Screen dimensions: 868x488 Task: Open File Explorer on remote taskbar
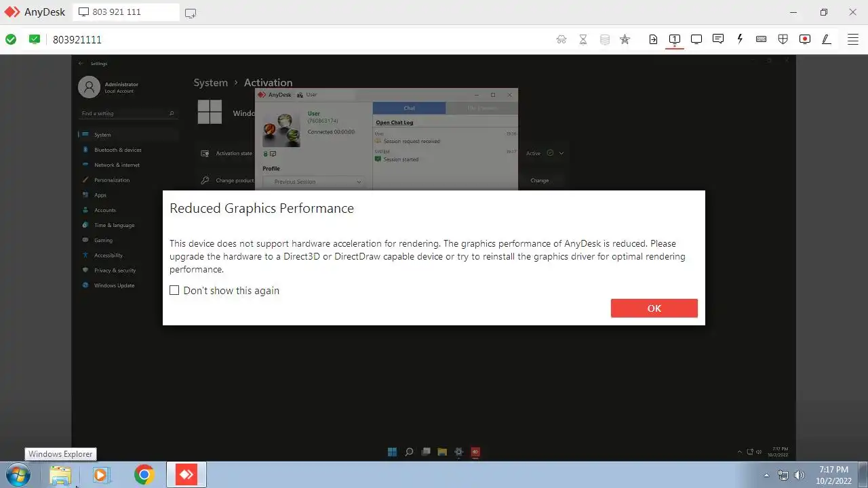(442, 452)
